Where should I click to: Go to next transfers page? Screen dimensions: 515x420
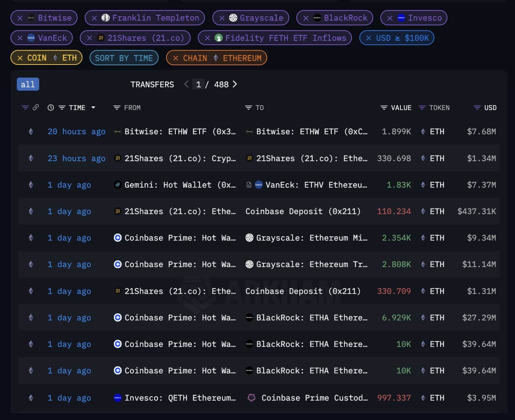(x=235, y=84)
